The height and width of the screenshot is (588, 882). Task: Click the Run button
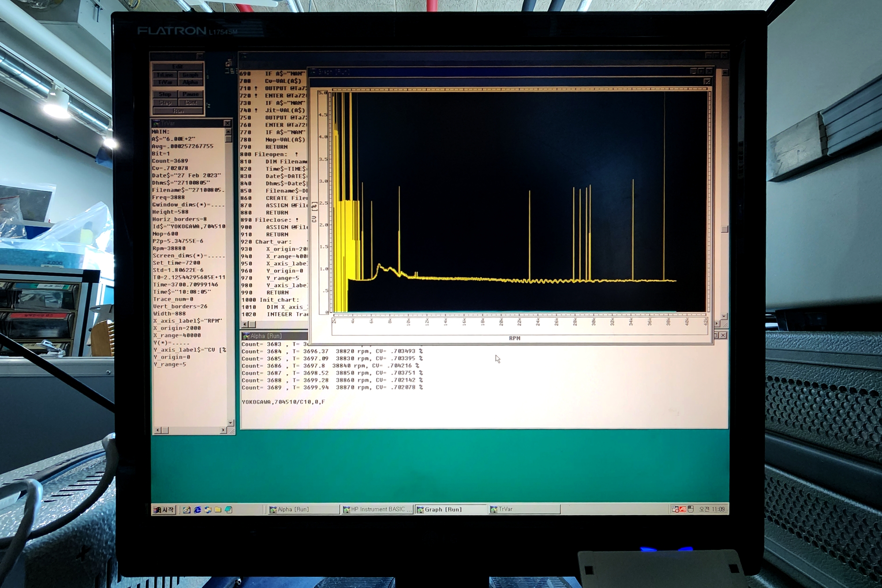tap(178, 111)
